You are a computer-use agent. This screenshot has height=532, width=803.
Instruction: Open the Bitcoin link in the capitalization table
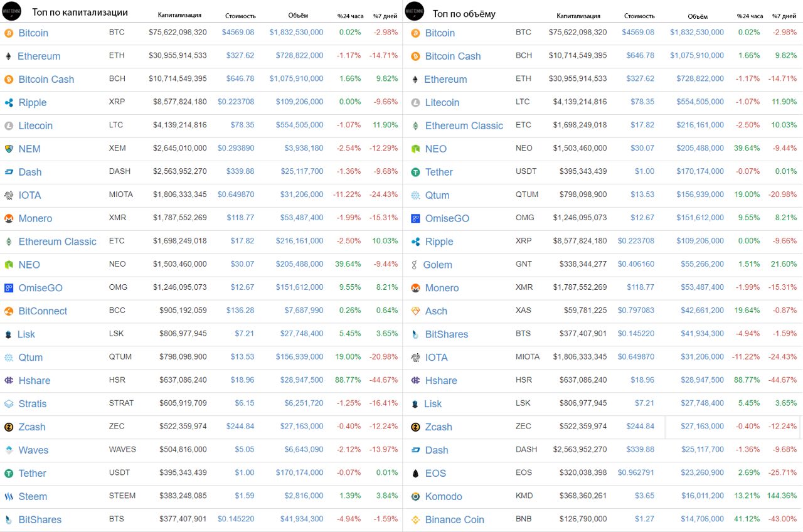coord(33,33)
